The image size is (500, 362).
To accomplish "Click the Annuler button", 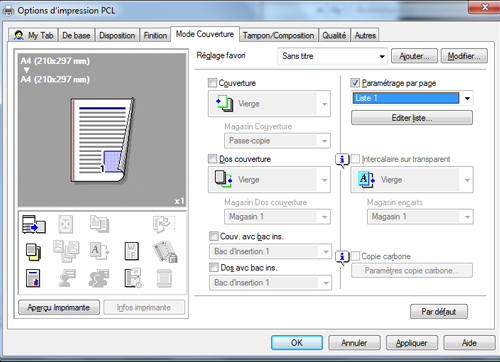I will (354, 343).
